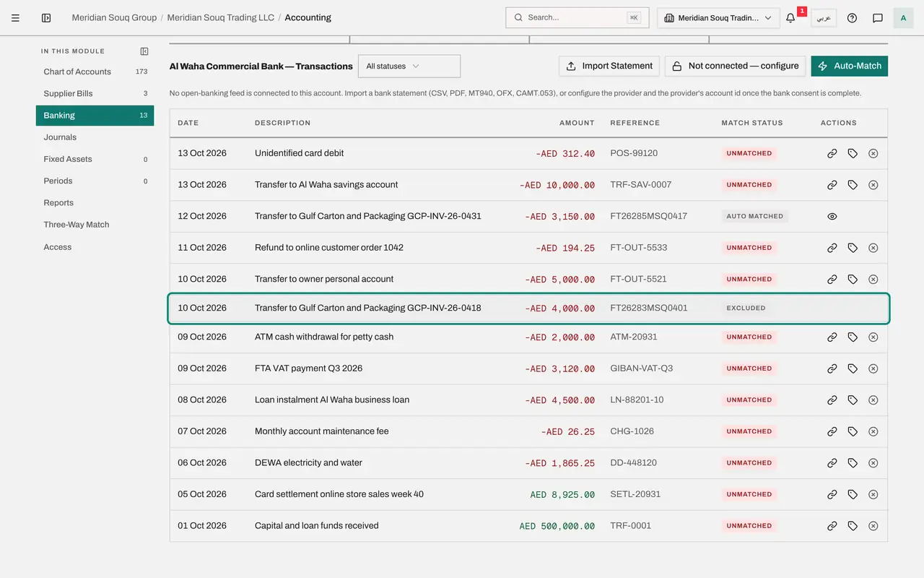Click the Auto-Match button
The image size is (924, 578).
click(x=849, y=66)
